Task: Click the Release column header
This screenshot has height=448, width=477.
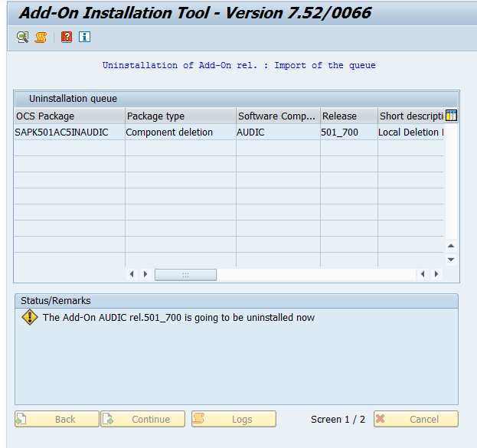Action: [348, 116]
